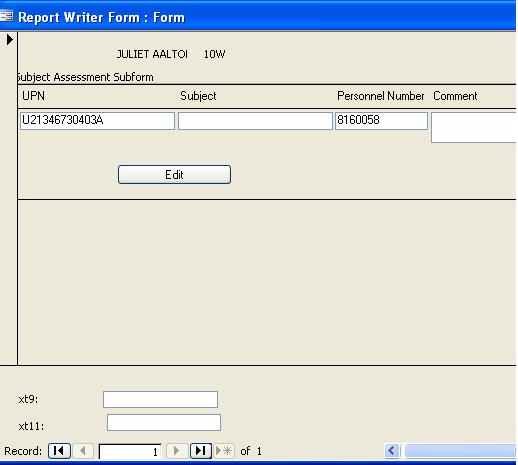The width and height of the screenshot is (518, 465).
Task: Click the xt9 input field
Action: [160, 399]
